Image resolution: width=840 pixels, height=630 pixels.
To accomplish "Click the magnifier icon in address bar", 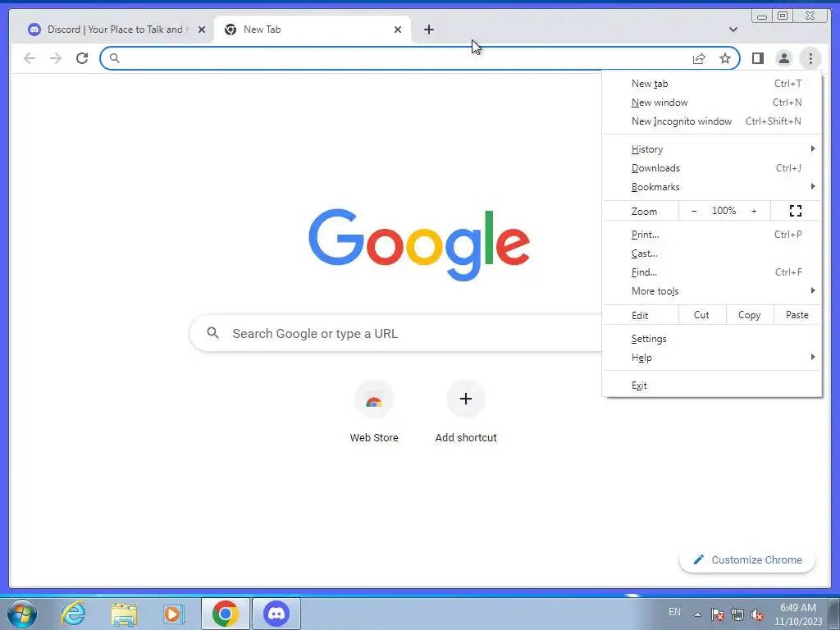I will click(114, 58).
